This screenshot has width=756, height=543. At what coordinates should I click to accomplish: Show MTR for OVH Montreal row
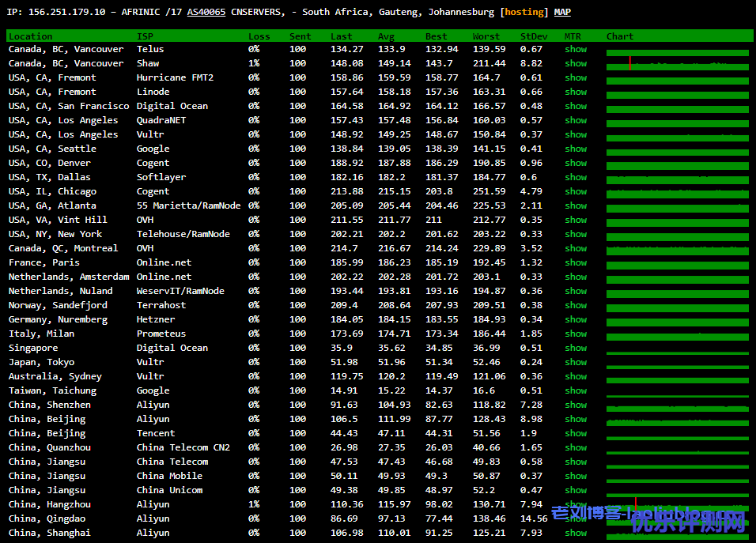[576, 248]
